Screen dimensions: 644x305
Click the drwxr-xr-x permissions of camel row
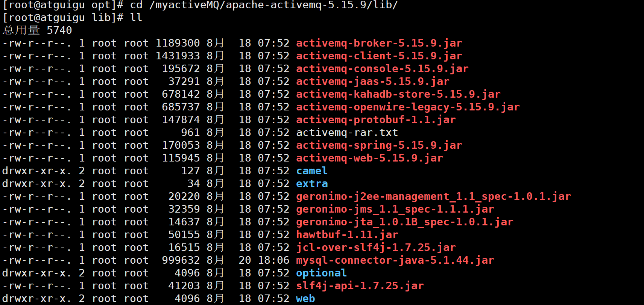point(37,171)
